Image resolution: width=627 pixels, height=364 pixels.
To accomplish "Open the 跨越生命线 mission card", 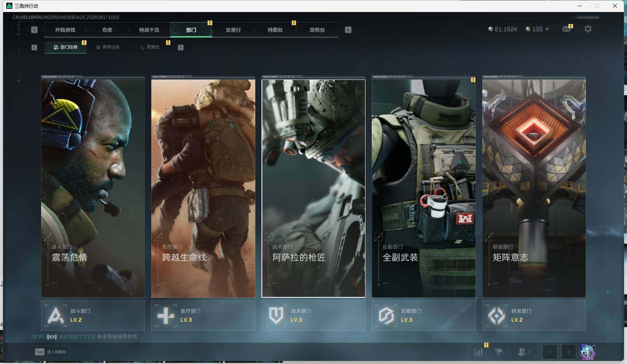I will tap(203, 188).
